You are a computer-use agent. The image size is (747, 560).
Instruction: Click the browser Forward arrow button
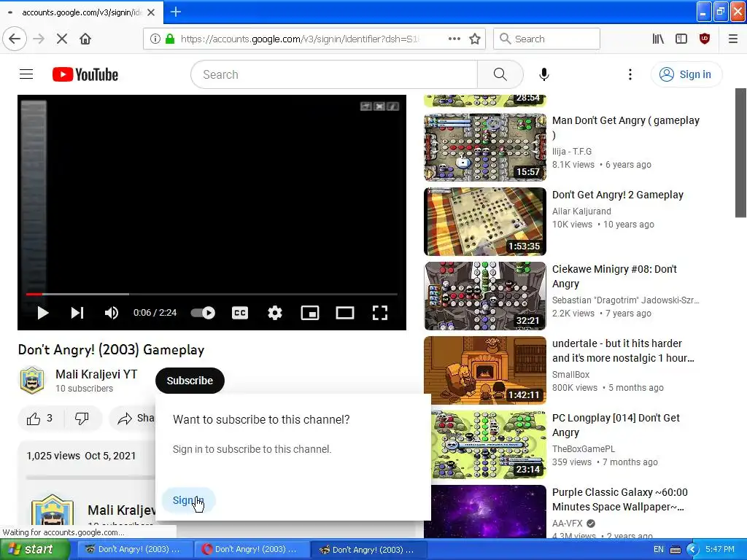pos(39,39)
